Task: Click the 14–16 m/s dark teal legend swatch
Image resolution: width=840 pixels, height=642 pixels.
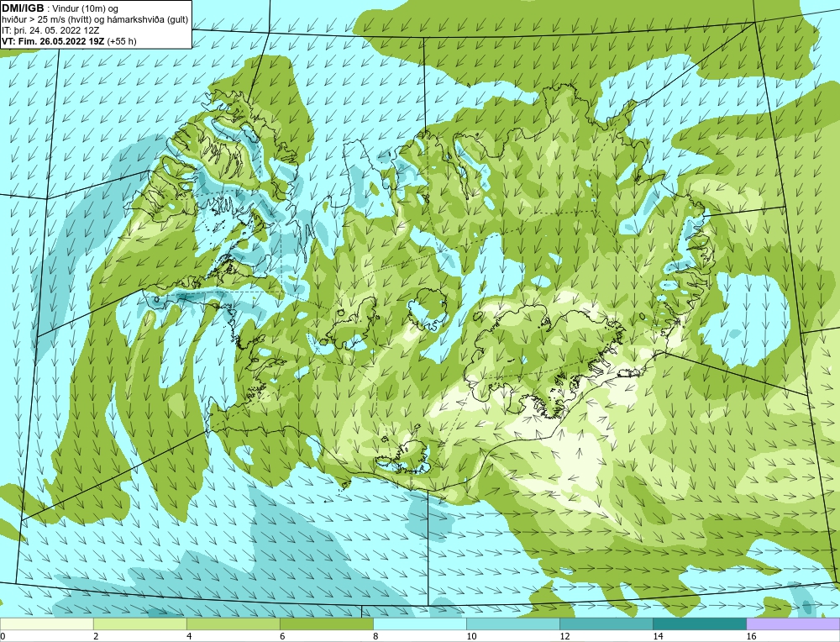Action: [x=700, y=624]
